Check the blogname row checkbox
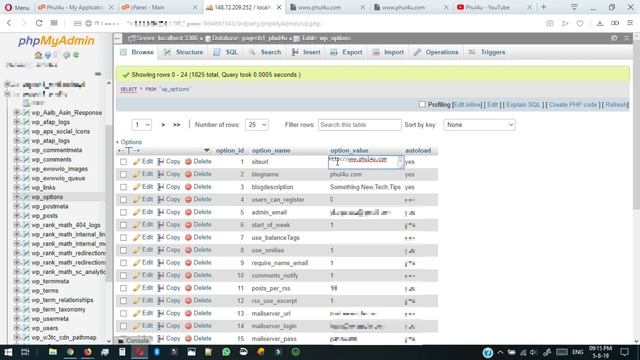 123,174
